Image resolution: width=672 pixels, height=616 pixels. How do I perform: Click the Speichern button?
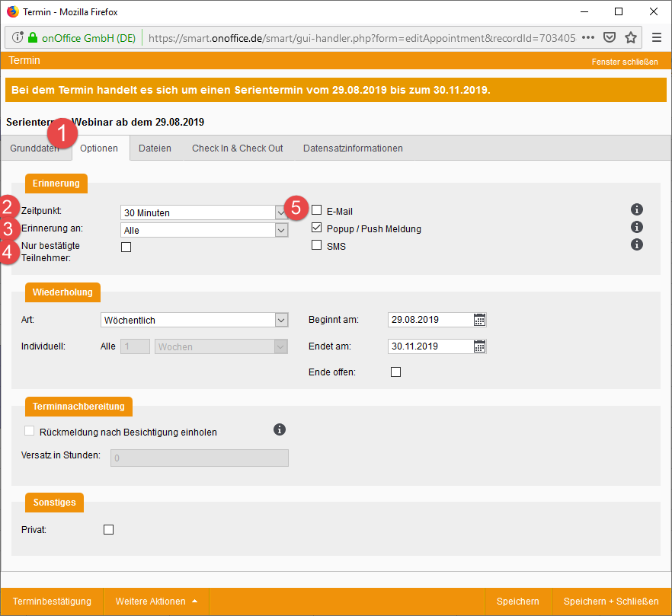click(x=518, y=602)
